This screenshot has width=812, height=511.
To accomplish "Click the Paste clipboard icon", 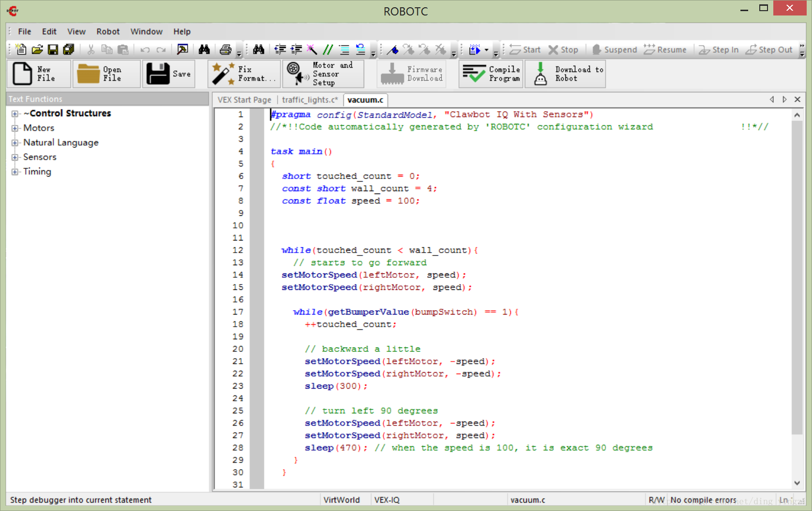I will coord(123,49).
